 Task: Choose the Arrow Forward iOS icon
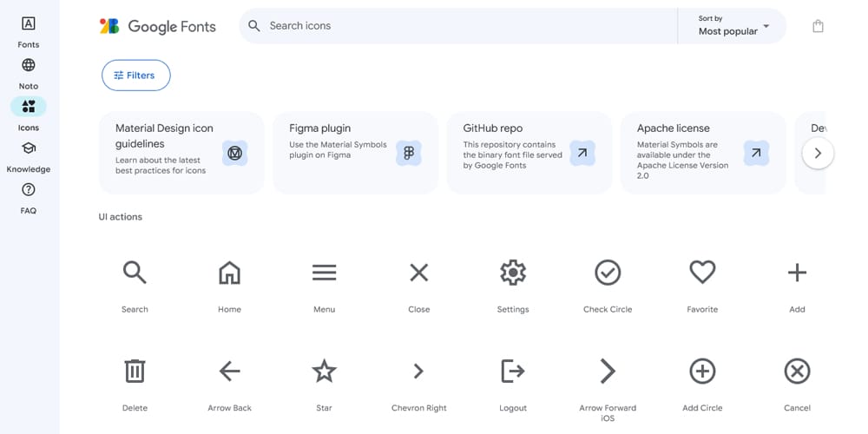(608, 371)
